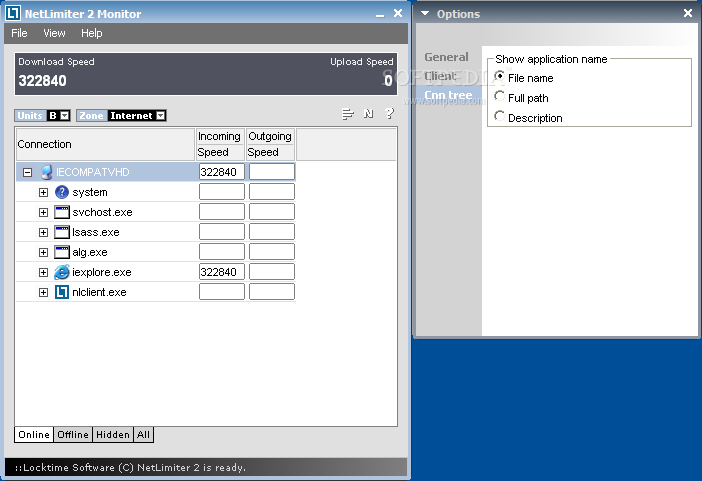Open the Help menu
Screen dimensions: 702x481
click(91, 33)
